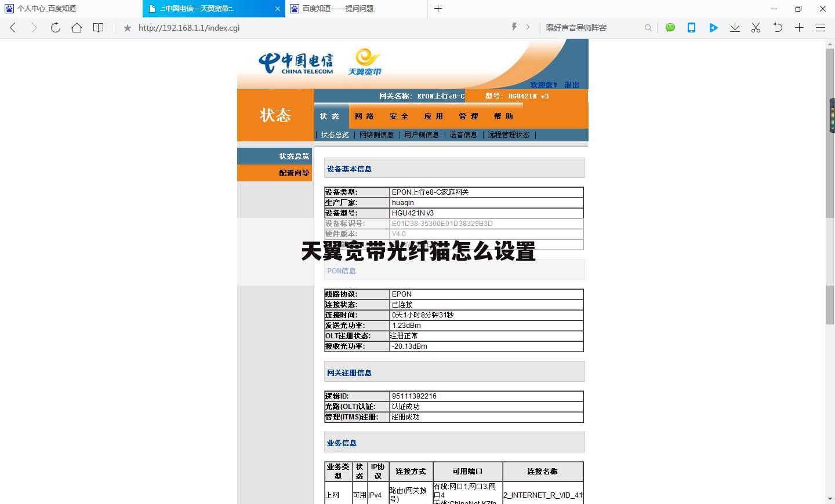
Task: Open the 管理 menu in router navigation
Action: coord(467,116)
